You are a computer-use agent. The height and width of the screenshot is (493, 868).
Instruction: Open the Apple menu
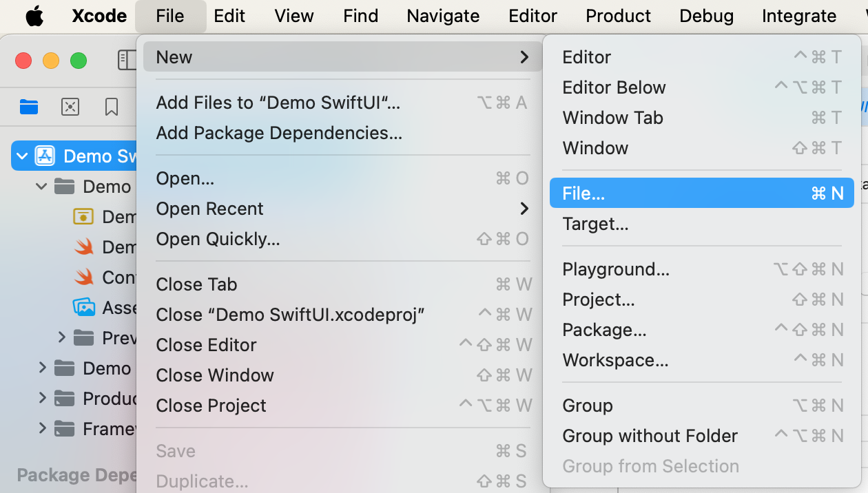pos(34,16)
